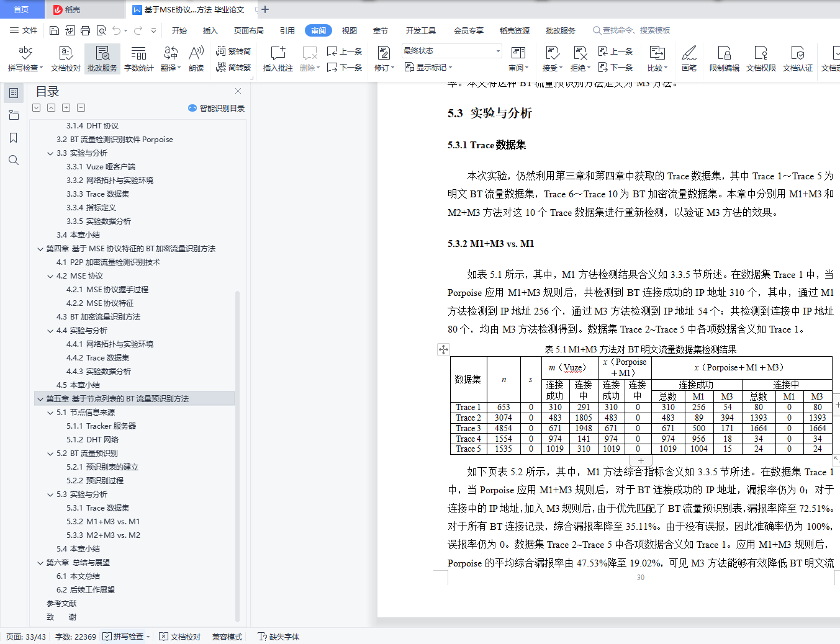The height and width of the screenshot is (644, 840).
Task: Run the 拼写检查 spell check tool
Action: pyautogui.click(x=25, y=59)
